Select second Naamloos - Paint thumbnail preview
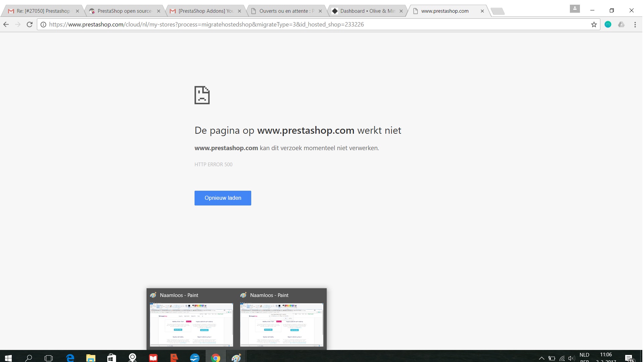This screenshot has height=362, width=644. (x=281, y=324)
